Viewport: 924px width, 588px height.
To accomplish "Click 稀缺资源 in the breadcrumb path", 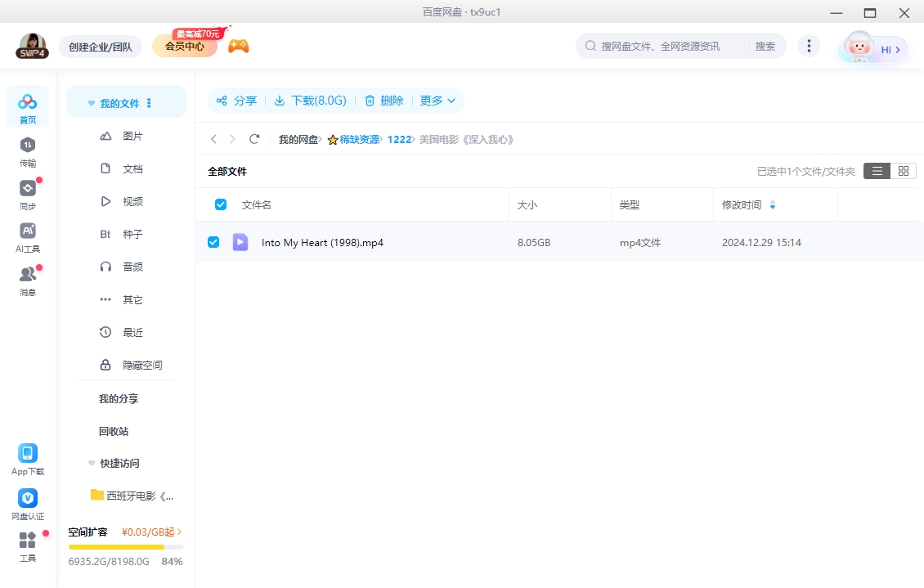I will click(359, 140).
